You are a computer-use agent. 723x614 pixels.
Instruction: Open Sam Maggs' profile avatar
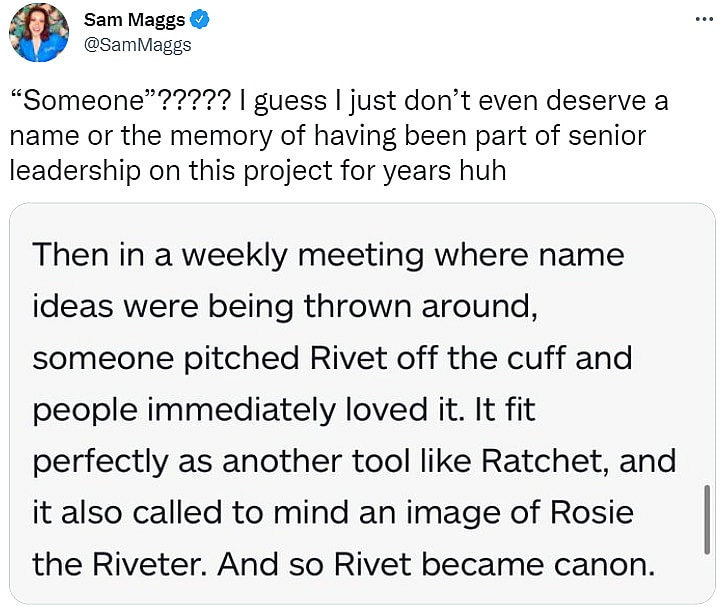(x=39, y=32)
